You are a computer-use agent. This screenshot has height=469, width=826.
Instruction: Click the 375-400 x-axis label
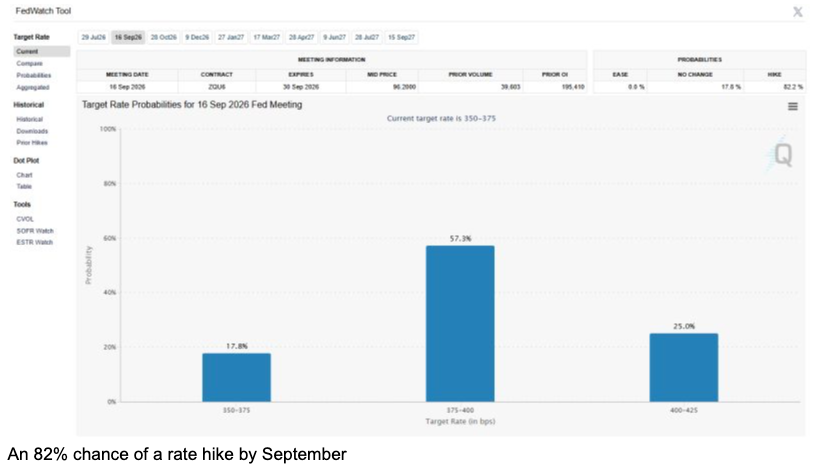460,410
